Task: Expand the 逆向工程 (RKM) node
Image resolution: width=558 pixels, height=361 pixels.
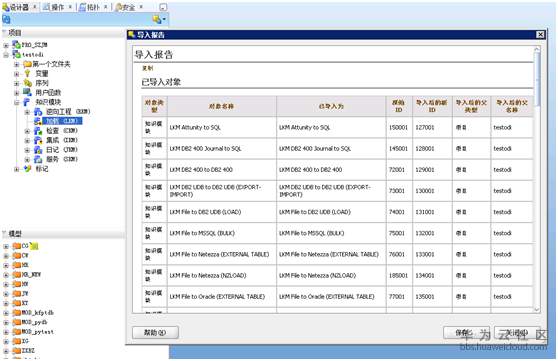Action: pos(27,112)
